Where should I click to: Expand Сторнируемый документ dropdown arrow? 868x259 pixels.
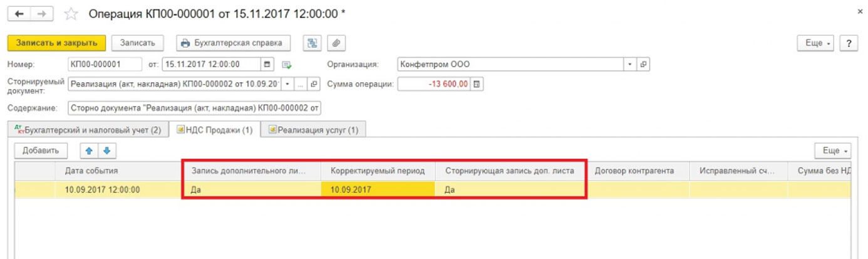[x=289, y=84]
